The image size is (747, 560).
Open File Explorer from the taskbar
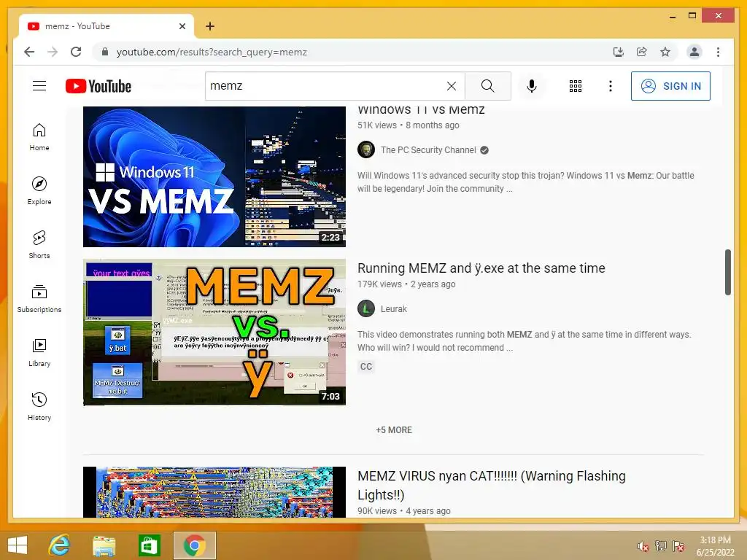pos(104,545)
